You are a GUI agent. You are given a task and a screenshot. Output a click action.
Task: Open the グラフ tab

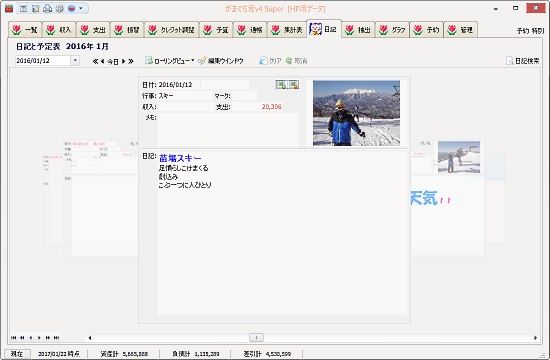392,30
